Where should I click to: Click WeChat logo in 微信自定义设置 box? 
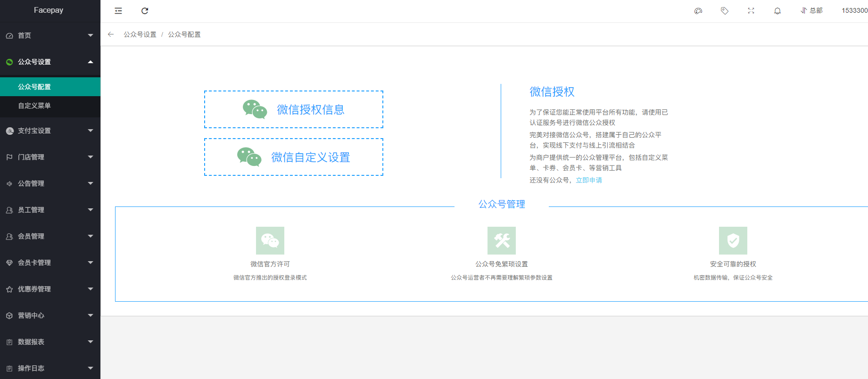tap(249, 157)
